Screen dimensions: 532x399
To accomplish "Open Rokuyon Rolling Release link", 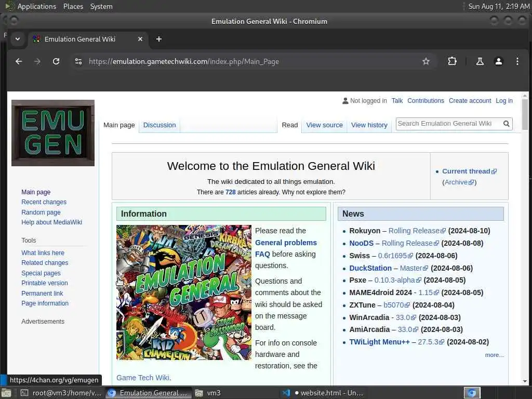I will pyautogui.click(x=417, y=231).
